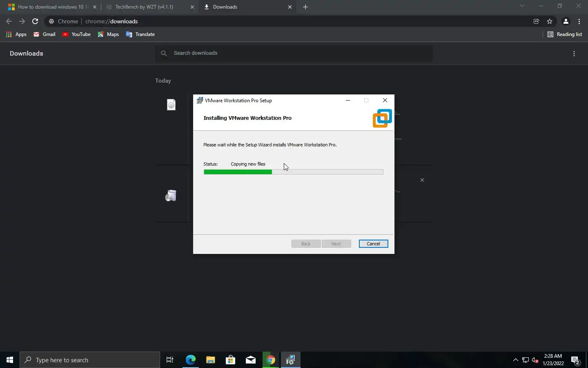
Task: Go back in Chrome
Action: pyautogui.click(x=9, y=21)
